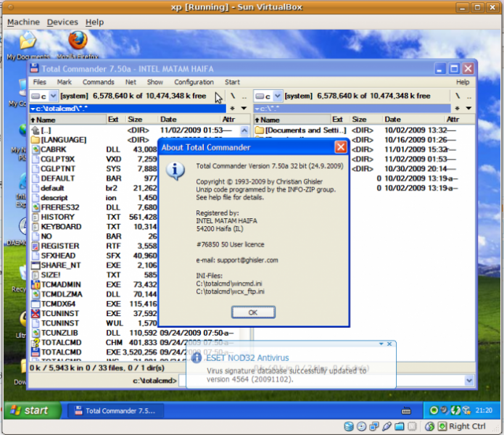504x435 pixels.
Task: Select the LANGUAGE folder icon
Action: point(36,140)
